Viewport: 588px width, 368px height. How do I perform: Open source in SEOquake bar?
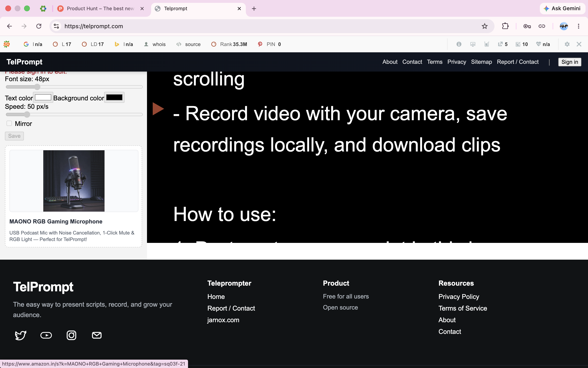click(189, 44)
